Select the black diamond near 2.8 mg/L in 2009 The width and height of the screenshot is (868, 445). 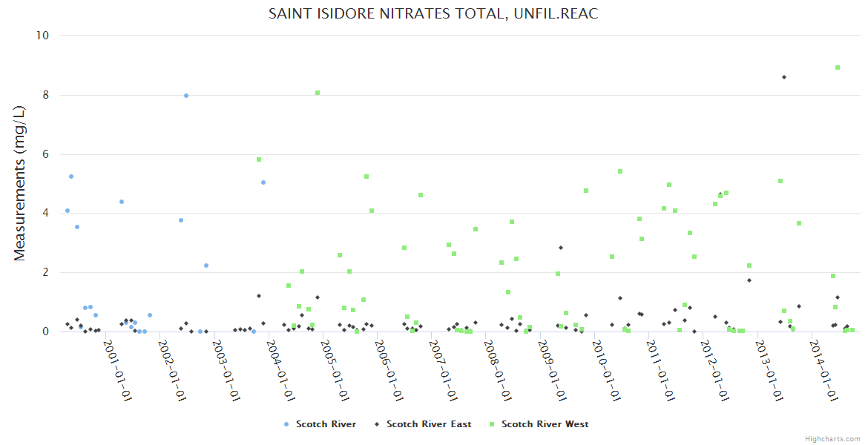point(561,248)
